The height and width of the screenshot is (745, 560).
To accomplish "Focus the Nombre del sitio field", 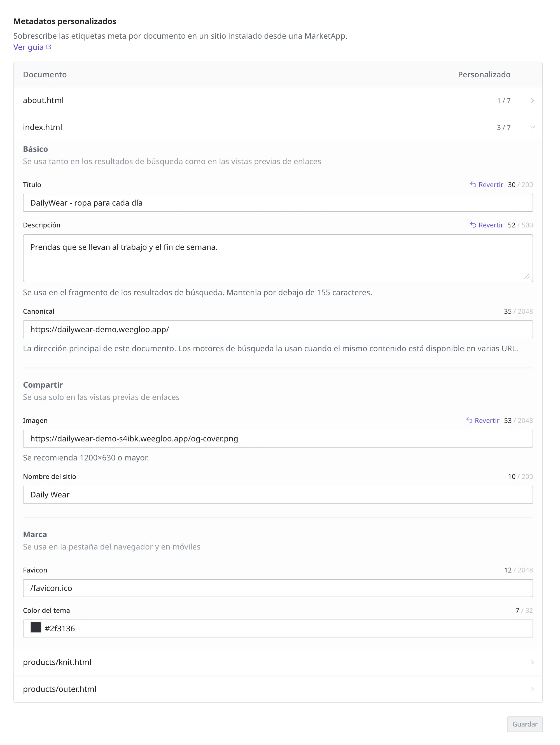I will (x=278, y=494).
